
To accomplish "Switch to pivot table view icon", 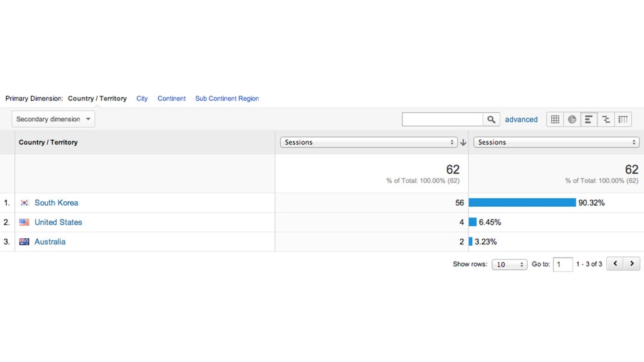I will coord(623,119).
